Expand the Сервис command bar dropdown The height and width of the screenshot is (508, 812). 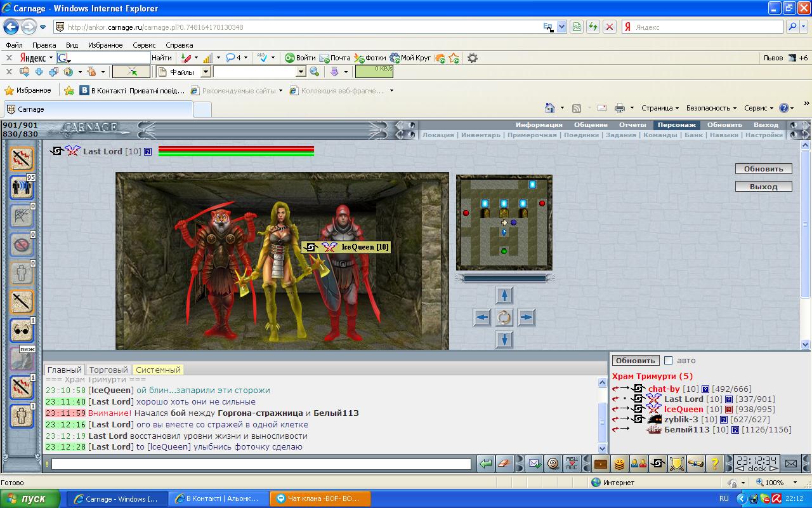point(759,108)
